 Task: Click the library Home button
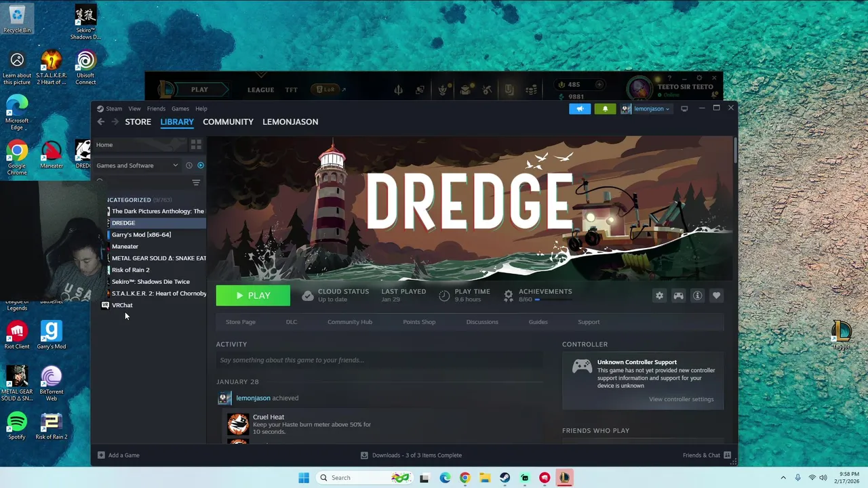pyautogui.click(x=139, y=144)
